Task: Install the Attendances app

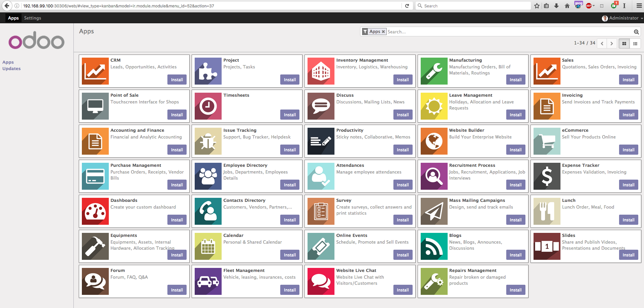Action: coord(402,185)
